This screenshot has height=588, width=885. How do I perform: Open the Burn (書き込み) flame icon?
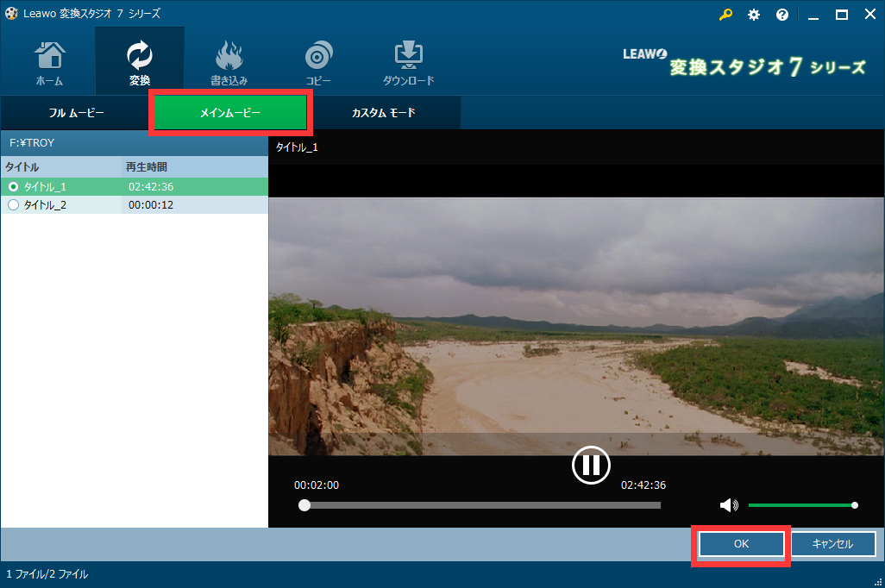tap(229, 62)
